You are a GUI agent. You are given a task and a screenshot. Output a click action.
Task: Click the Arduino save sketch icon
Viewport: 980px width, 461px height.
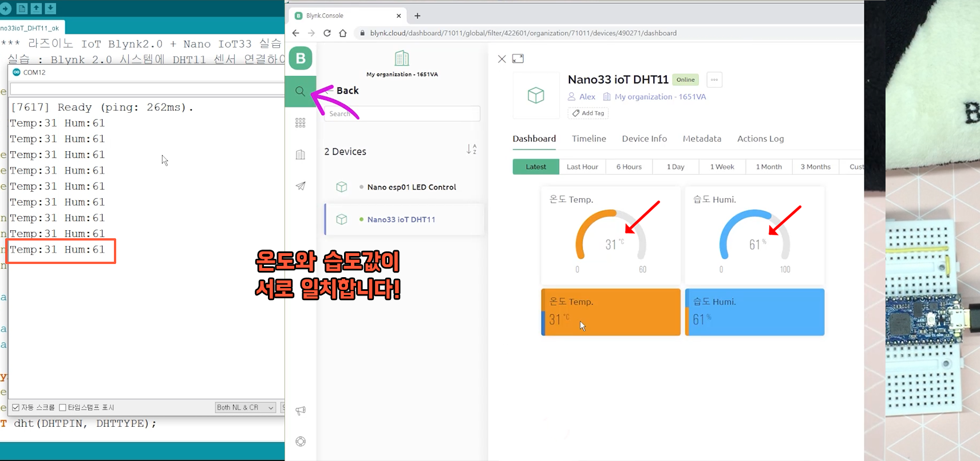click(50, 8)
